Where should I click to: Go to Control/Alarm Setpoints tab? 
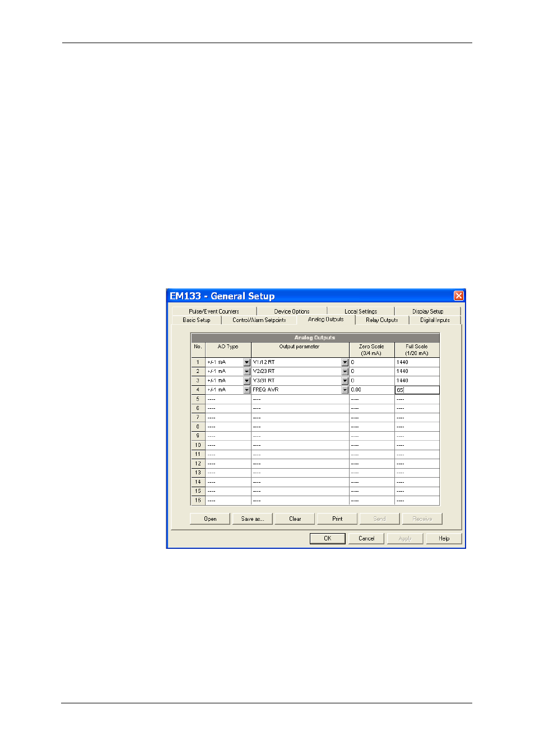pyautogui.click(x=259, y=320)
